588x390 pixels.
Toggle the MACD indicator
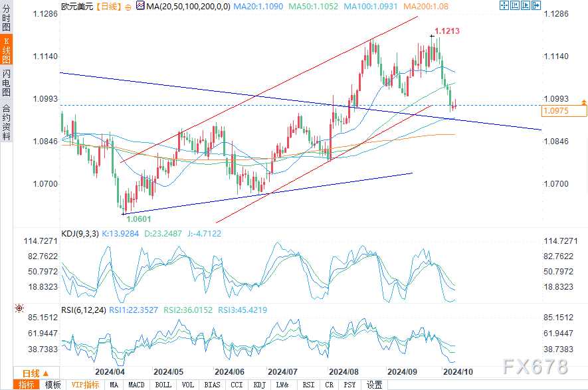click(x=136, y=385)
